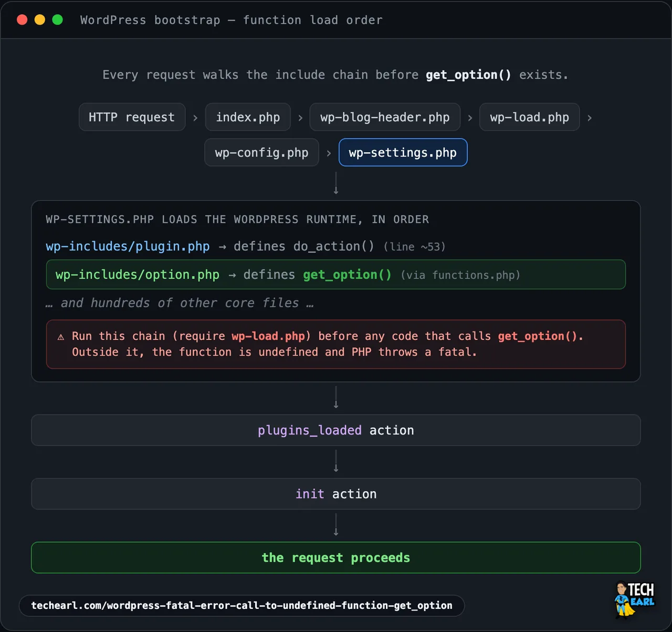This screenshot has height=632, width=672.
Task: Click the "(line ~53)" note
Action: click(414, 246)
